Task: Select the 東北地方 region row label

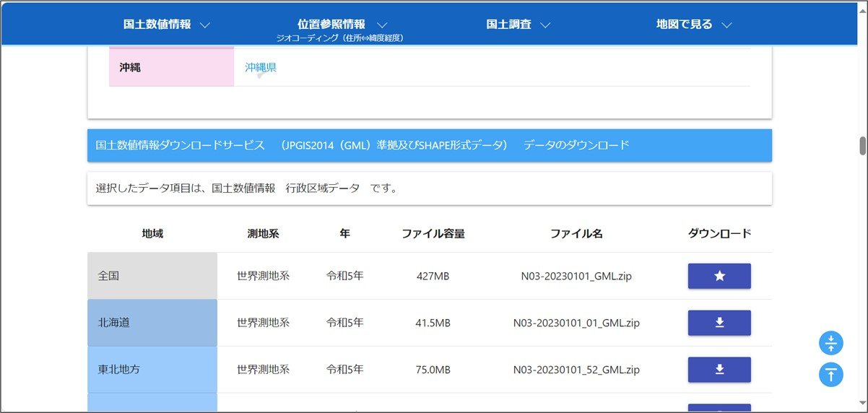Action: (152, 370)
